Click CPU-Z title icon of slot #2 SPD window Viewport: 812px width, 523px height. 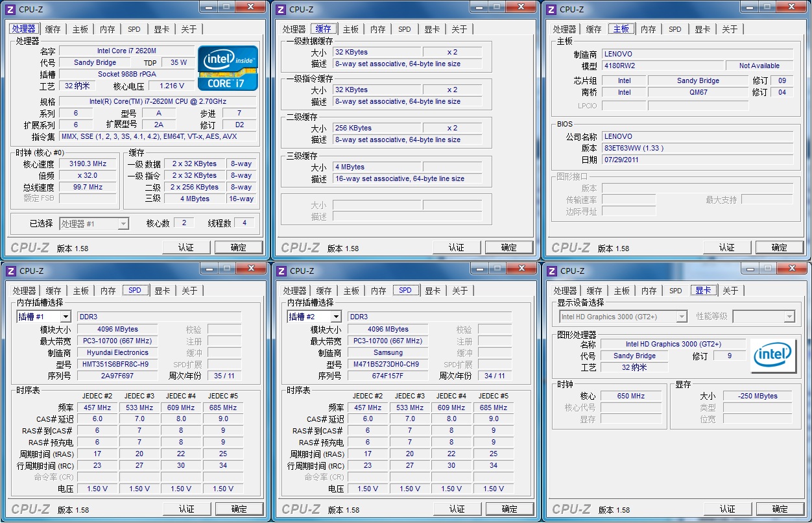click(x=281, y=271)
